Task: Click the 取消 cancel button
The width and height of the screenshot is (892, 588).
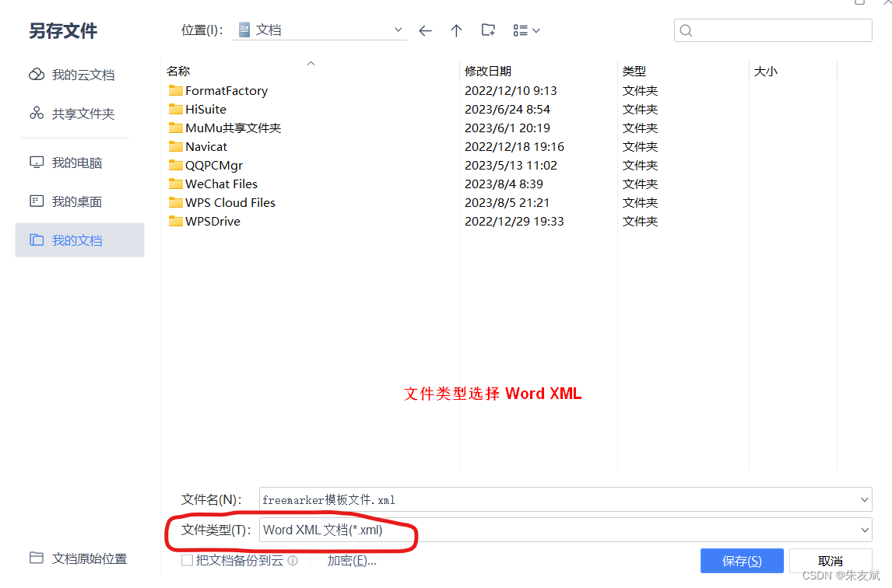Action: pos(830,560)
